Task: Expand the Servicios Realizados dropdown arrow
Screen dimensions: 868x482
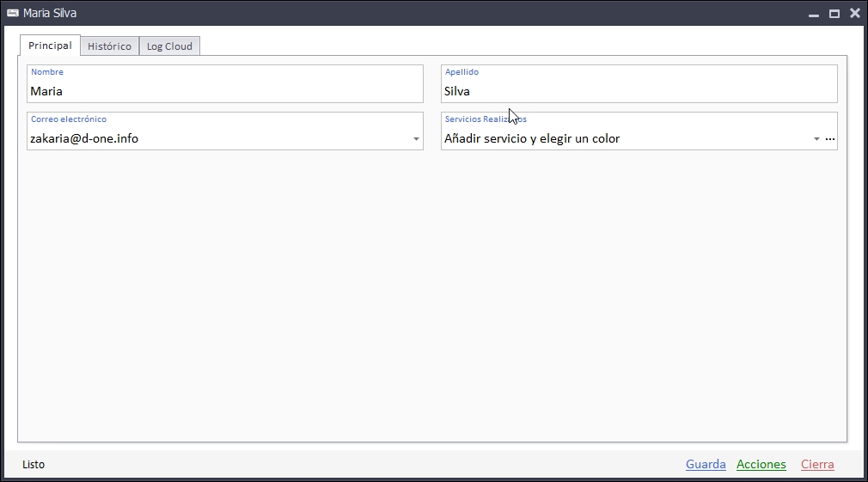Action: tap(816, 139)
